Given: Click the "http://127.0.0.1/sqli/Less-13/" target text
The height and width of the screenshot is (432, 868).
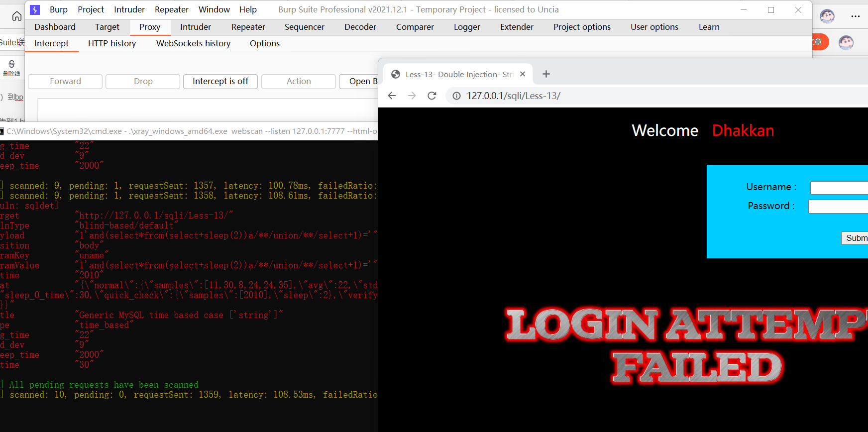Looking at the screenshot, I should (154, 216).
